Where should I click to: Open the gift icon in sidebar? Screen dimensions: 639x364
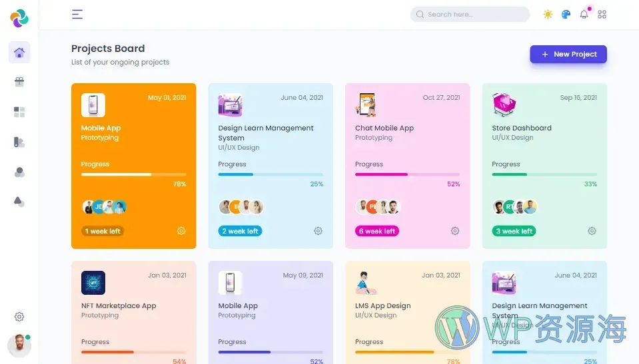click(19, 82)
